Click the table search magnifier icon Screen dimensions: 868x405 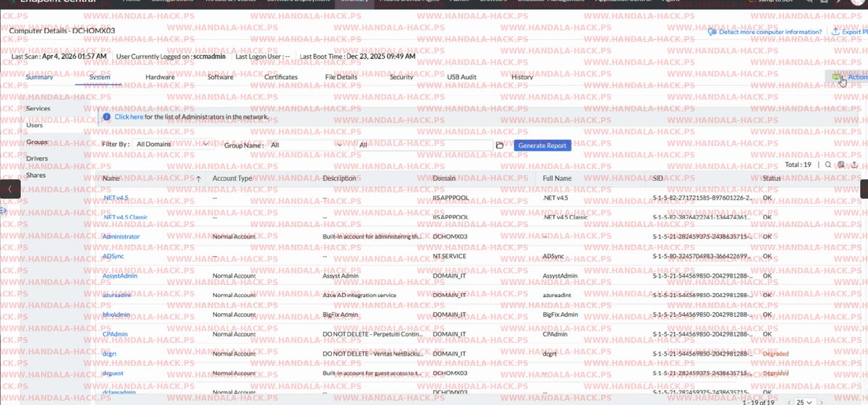pyautogui.click(x=828, y=165)
